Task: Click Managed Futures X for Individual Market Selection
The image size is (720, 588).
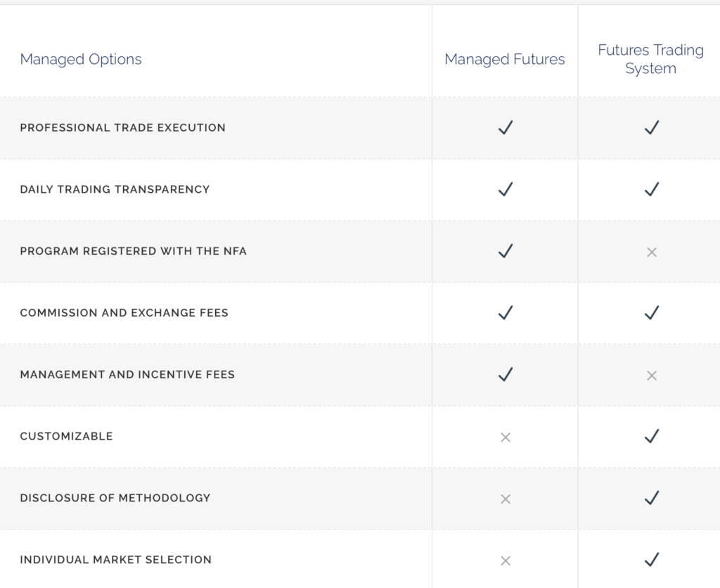Action: tap(506, 561)
